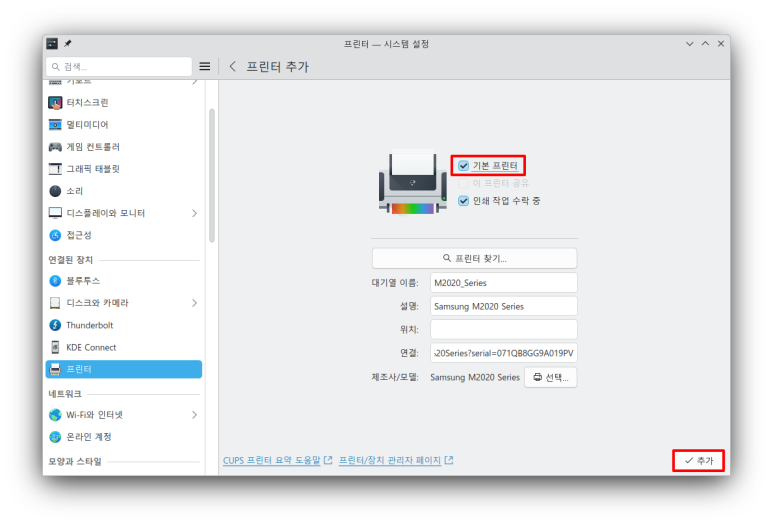This screenshot has height=526, width=773.
Task: Click the 추가 add button
Action: (x=699, y=460)
